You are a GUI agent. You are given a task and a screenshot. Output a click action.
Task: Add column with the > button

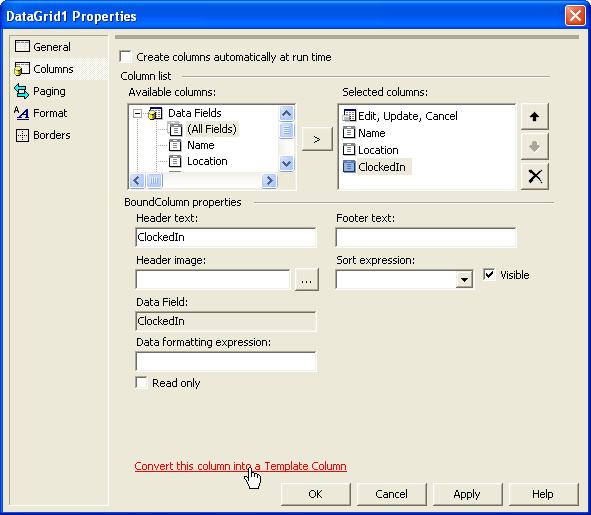click(x=317, y=139)
